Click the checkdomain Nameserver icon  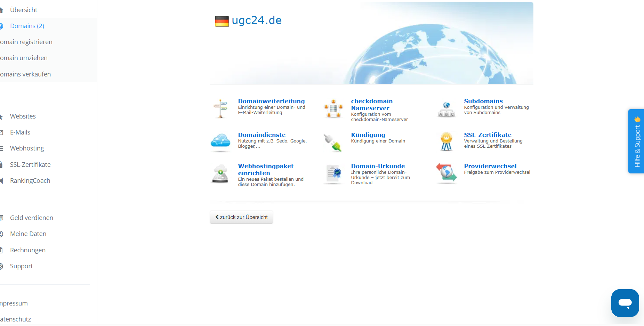(x=333, y=109)
